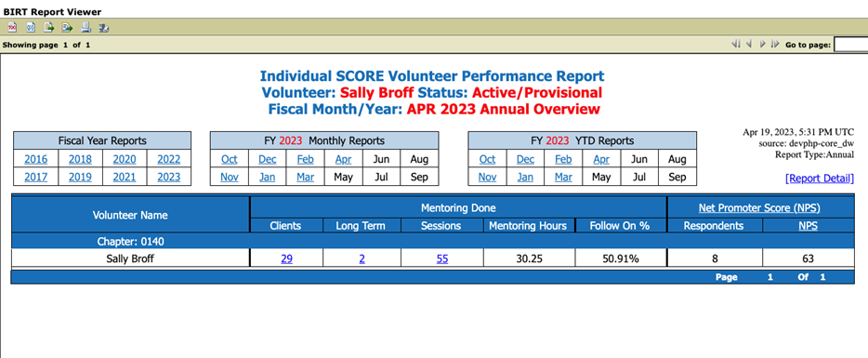Viewport: 868px width, 358px height.
Task: Open the 2023 fiscal year report
Action: (169, 178)
